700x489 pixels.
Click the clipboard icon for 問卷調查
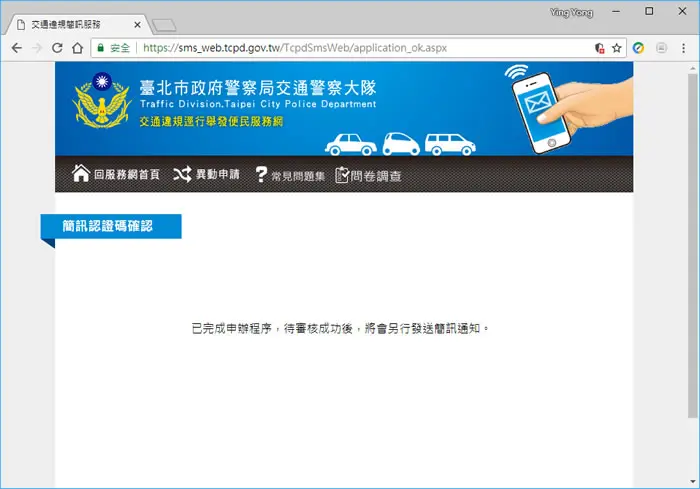pyautogui.click(x=342, y=175)
